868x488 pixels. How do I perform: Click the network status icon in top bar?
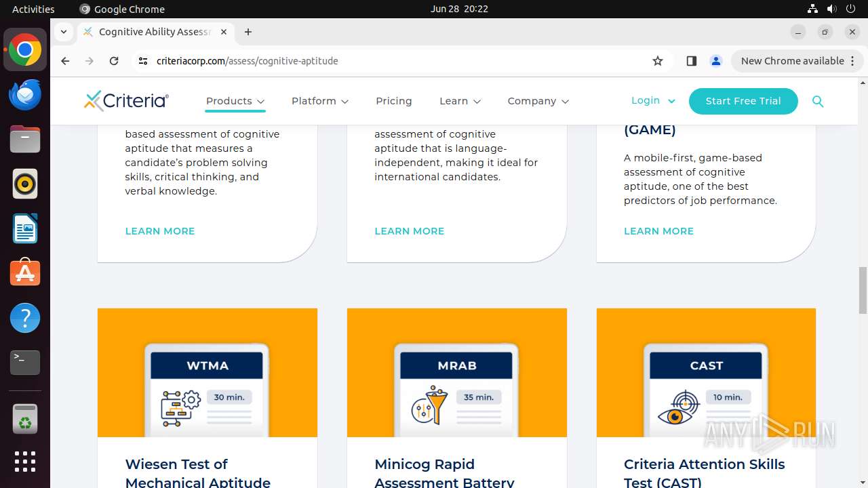(812, 9)
